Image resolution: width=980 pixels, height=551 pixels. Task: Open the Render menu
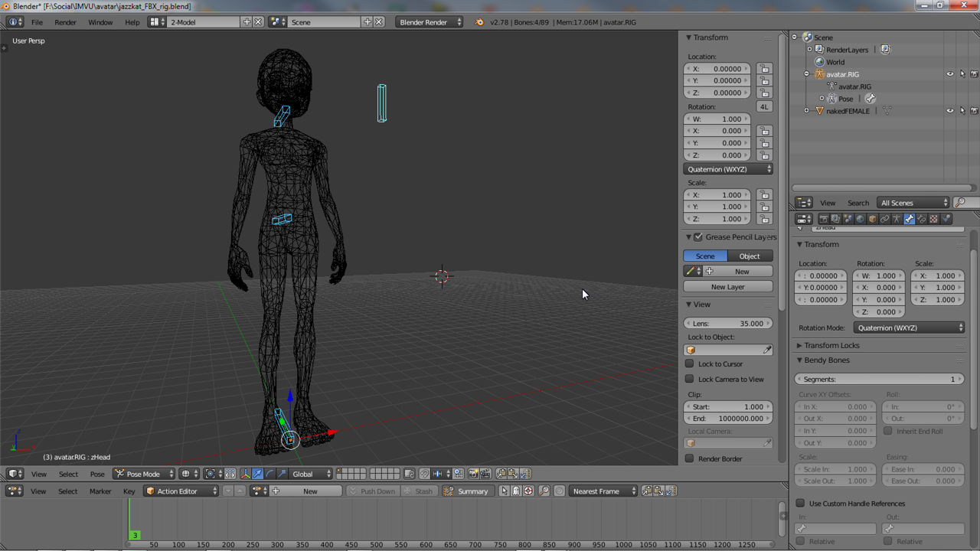coord(65,22)
